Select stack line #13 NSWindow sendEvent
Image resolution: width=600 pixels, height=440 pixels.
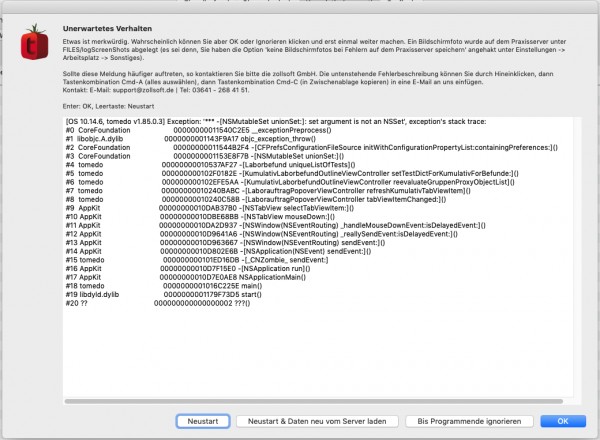coord(225,243)
